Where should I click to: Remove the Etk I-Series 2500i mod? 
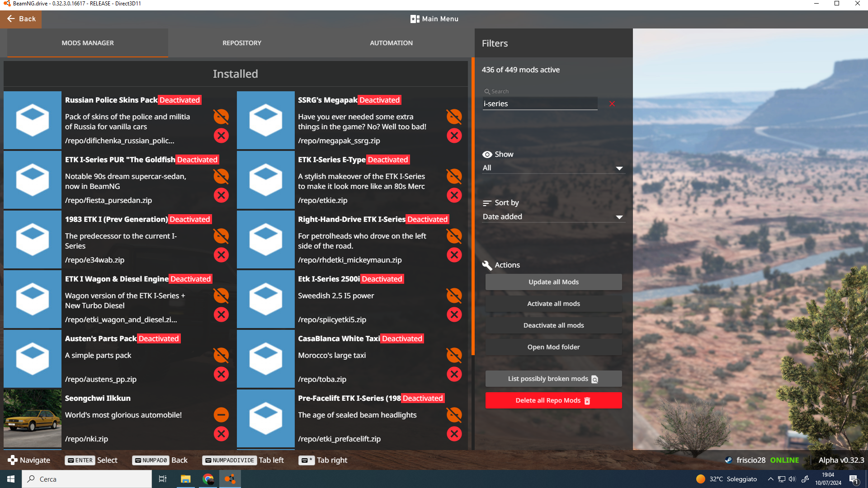pos(454,314)
